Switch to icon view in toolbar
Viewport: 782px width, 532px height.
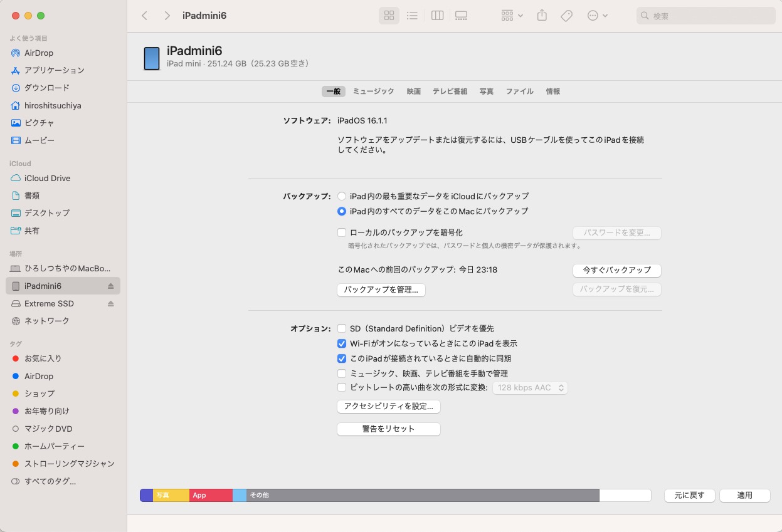389,16
